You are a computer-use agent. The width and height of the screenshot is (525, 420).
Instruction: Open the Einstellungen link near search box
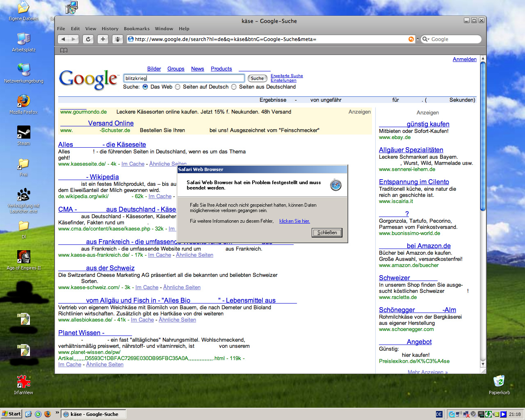pyautogui.click(x=283, y=80)
